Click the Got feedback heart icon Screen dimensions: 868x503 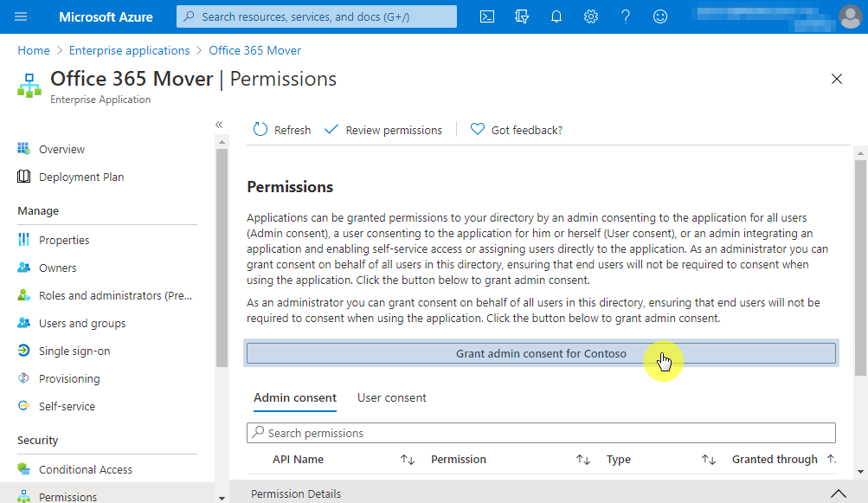(477, 130)
